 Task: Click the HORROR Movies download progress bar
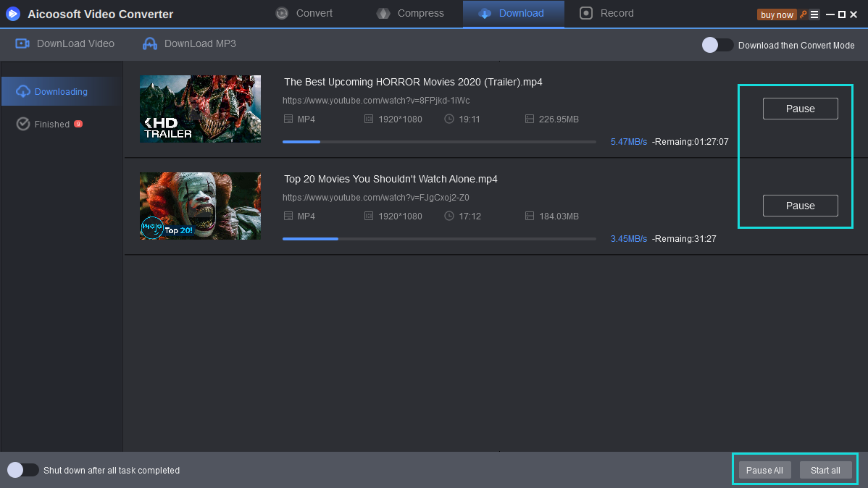pyautogui.click(x=439, y=142)
